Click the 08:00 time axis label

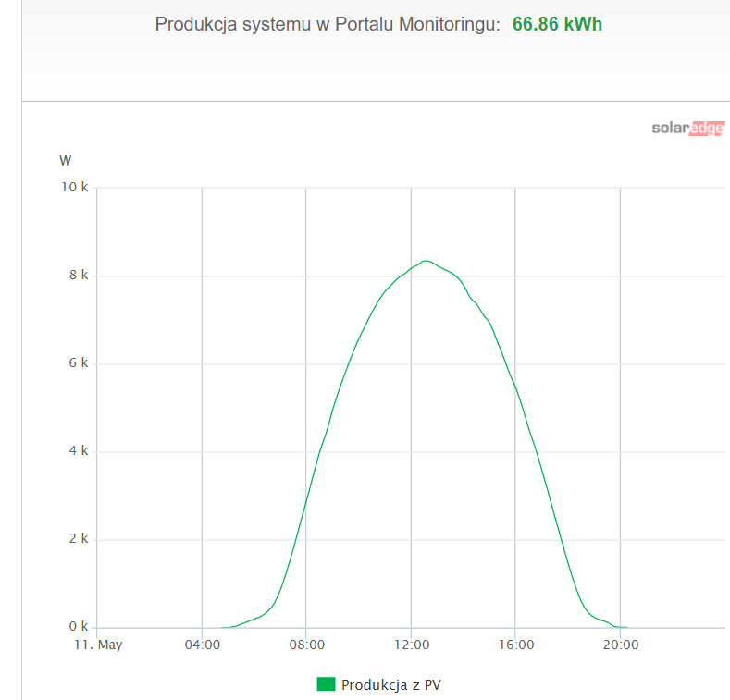pos(307,645)
